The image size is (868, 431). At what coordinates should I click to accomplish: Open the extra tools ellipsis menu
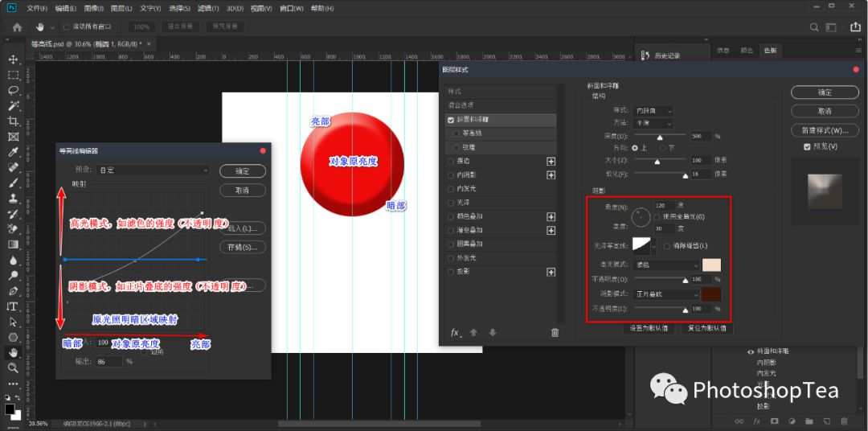(14, 384)
